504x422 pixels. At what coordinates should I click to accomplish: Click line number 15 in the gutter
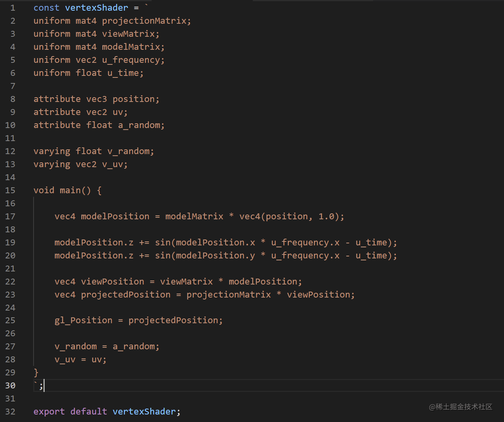10,190
